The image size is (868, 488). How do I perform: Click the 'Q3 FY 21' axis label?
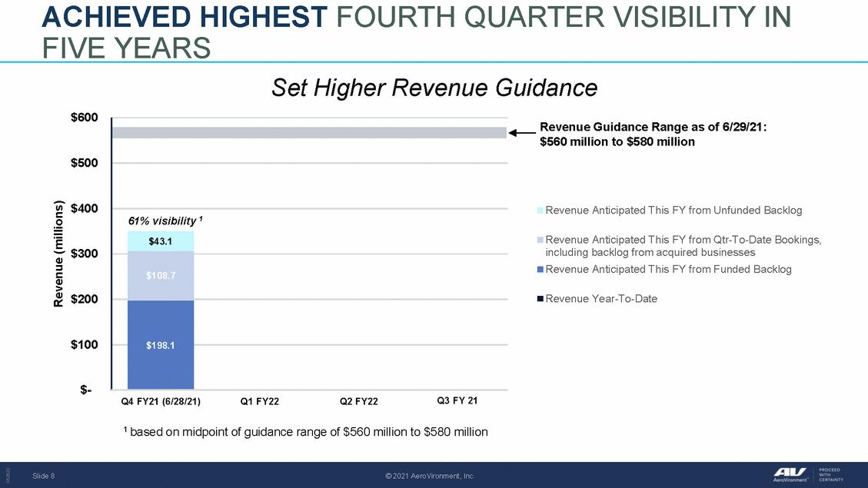457,400
